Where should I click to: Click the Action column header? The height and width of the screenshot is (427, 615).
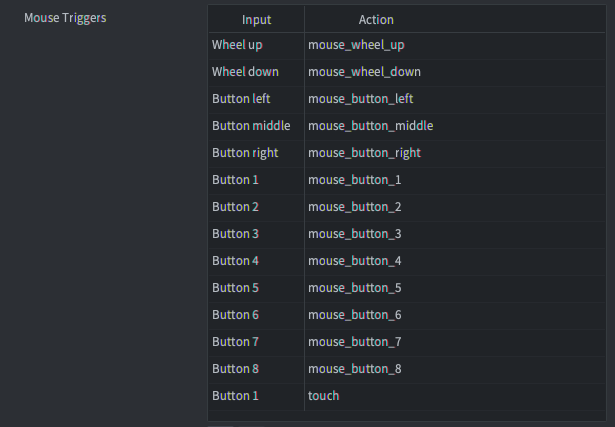tap(376, 19)
